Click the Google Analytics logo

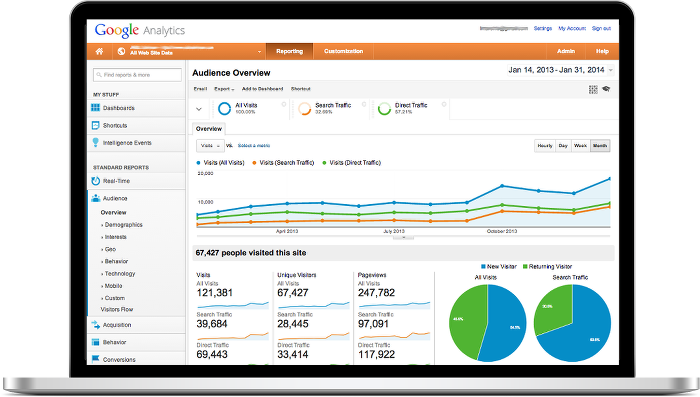pos(139,30)
